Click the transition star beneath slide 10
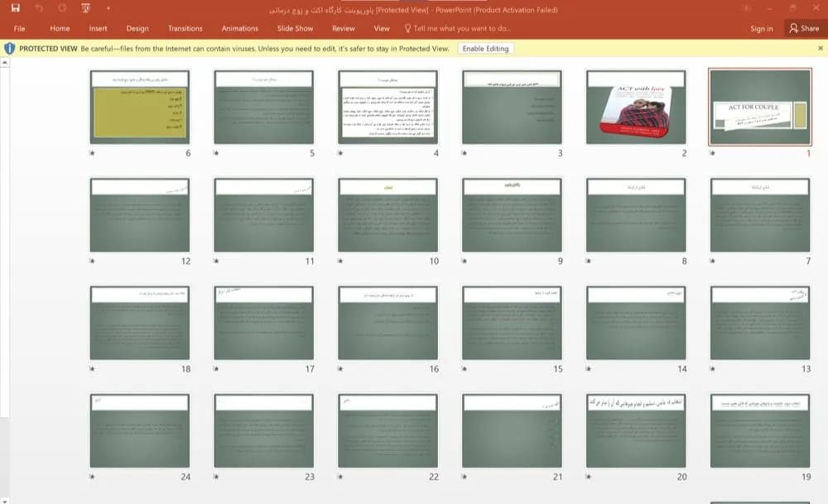828x504 pixels. click(340, 261)
